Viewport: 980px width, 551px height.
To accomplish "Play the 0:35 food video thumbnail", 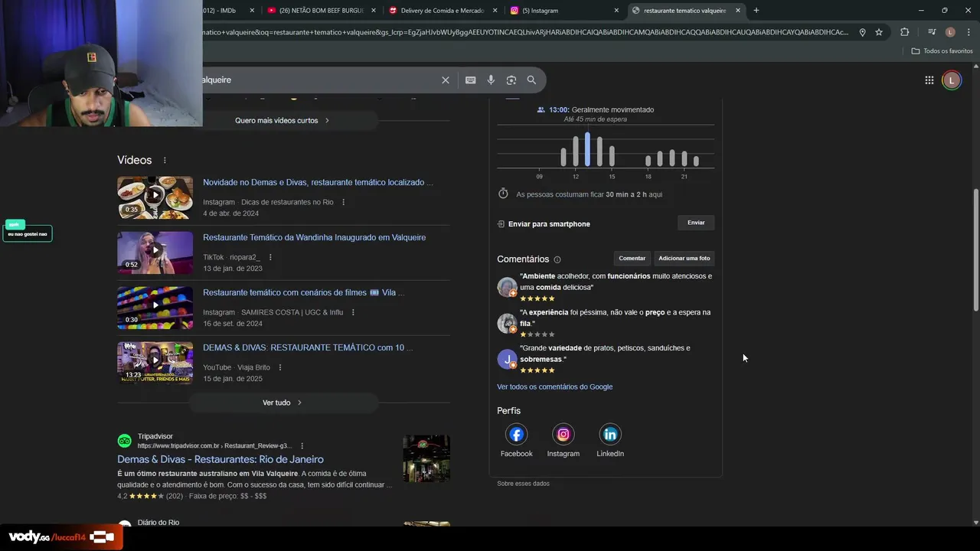I will coord(155,197).
